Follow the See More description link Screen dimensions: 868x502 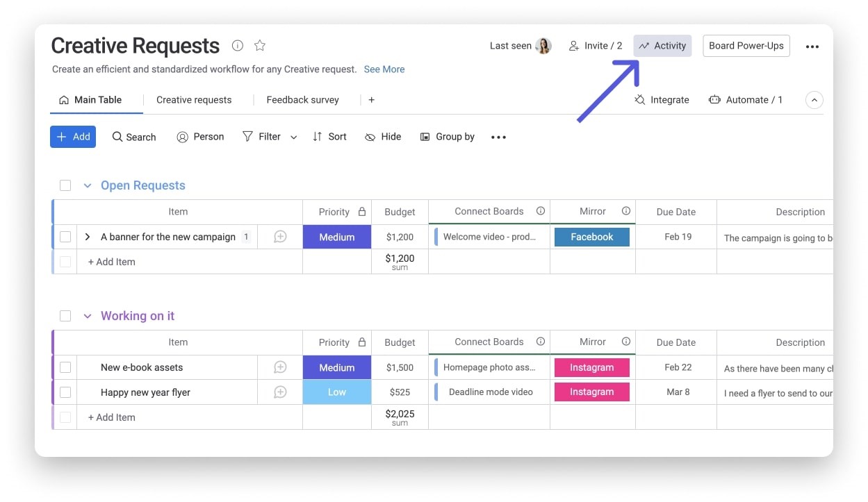point(384,69)
